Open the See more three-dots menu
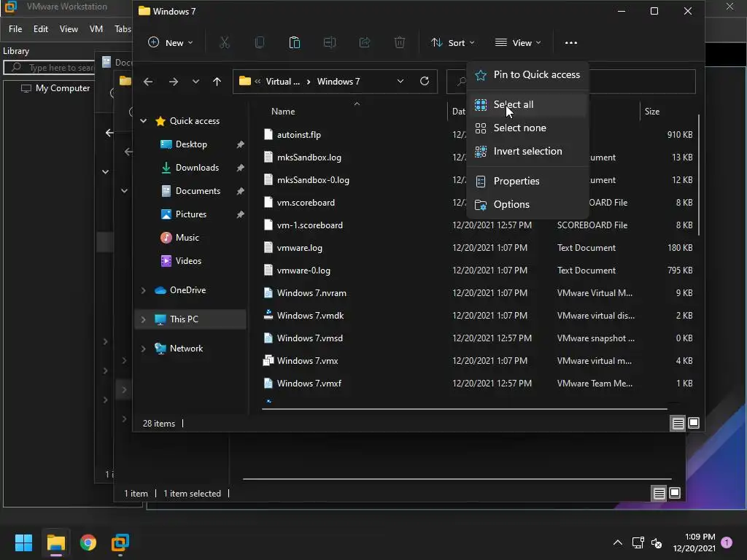The width and height of the screenshot is (747, 560). (570, 43)
